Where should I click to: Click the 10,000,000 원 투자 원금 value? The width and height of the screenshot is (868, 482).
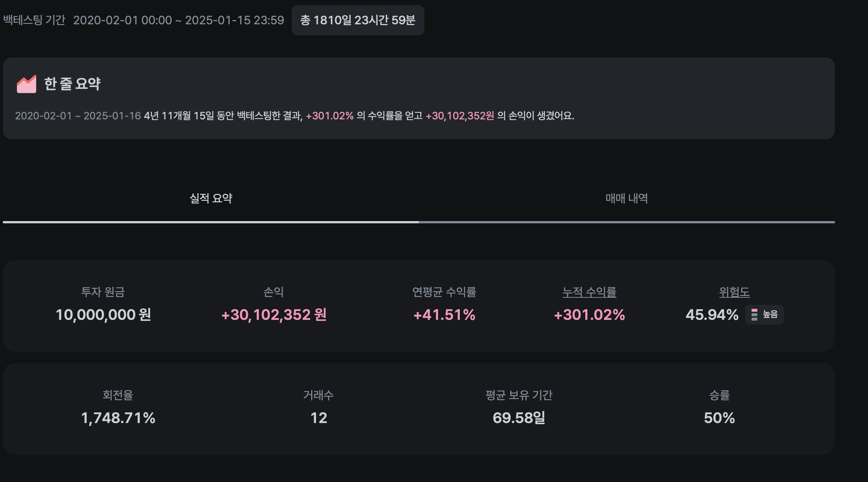[x=103, y=315]
